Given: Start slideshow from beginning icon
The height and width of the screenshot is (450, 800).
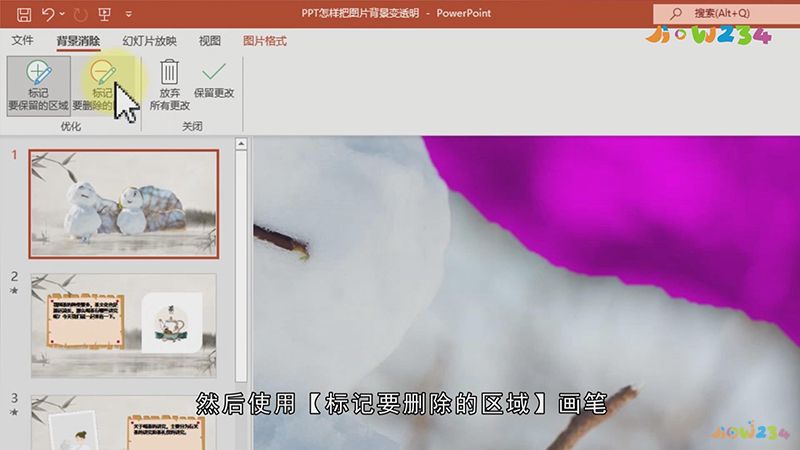Looking at the screenshot, I should 105,14.
